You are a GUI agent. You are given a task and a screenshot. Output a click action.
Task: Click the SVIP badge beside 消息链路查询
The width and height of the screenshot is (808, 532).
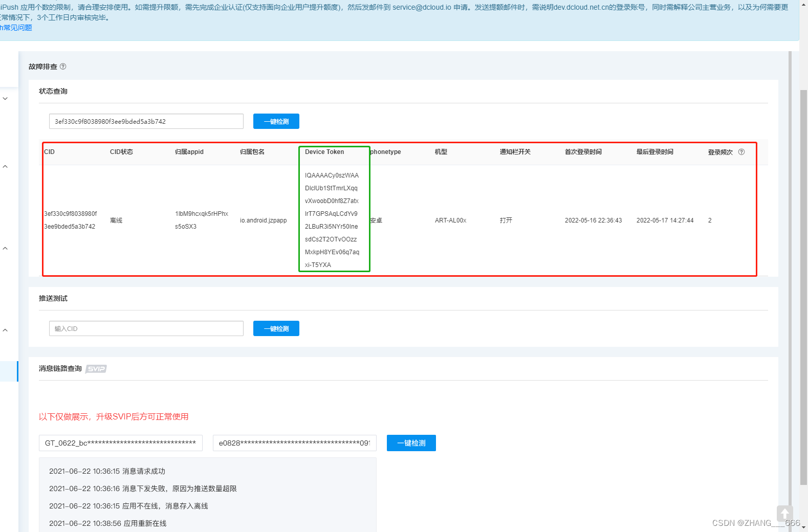[x=96, y=369]
